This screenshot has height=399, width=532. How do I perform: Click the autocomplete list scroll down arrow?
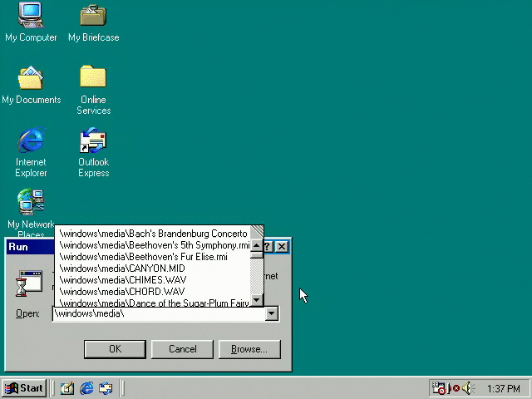pyautogui.click(x=257, y=300)
